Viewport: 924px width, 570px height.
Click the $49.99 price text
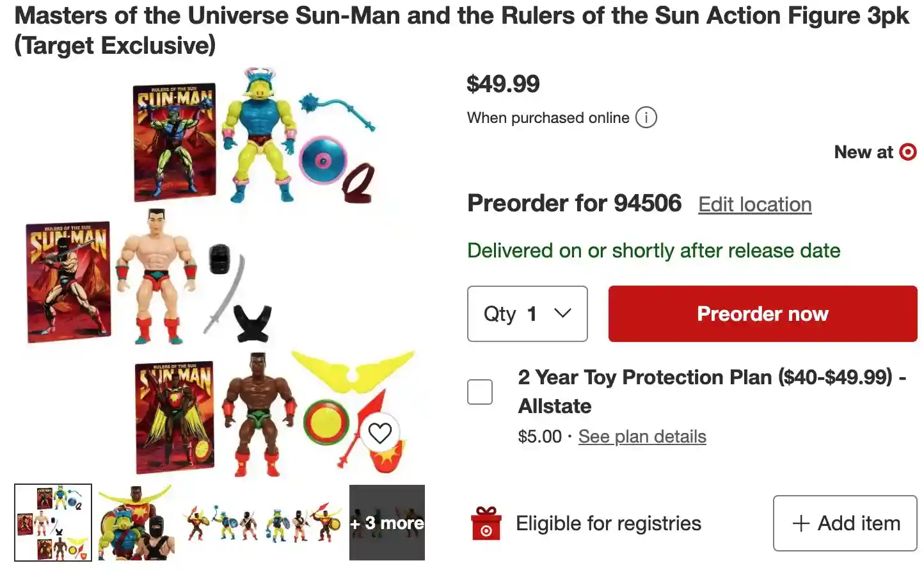point(503,84)
